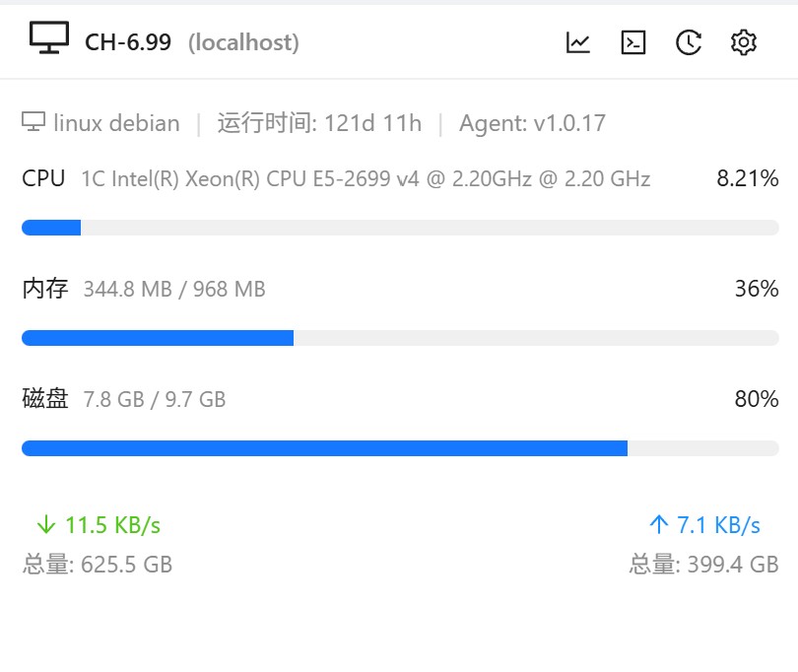Screen dimensions: 798x672
Task: Click the 内存 memory usage bar
Action: coord(400,338)
